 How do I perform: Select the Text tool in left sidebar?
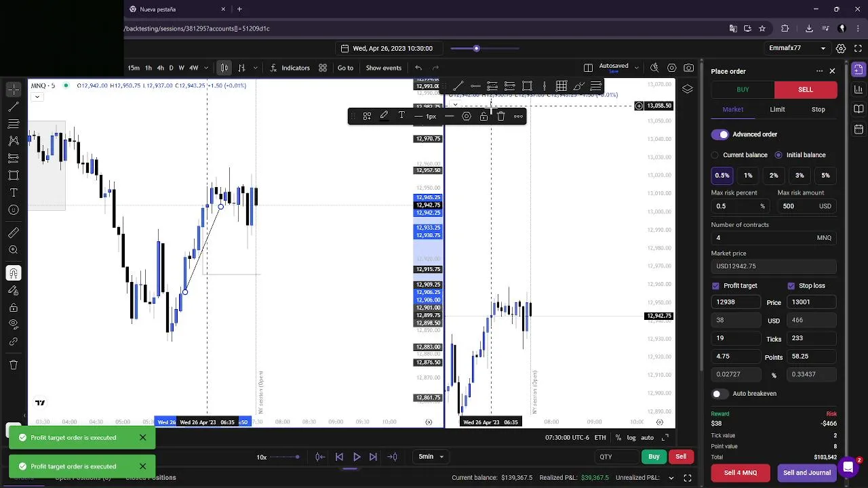point(14,193)
